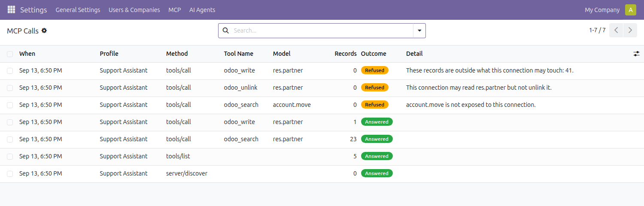The height and width of the screenshot is (206, 644).
Task: Open General Settings menu
Action: 78,10
